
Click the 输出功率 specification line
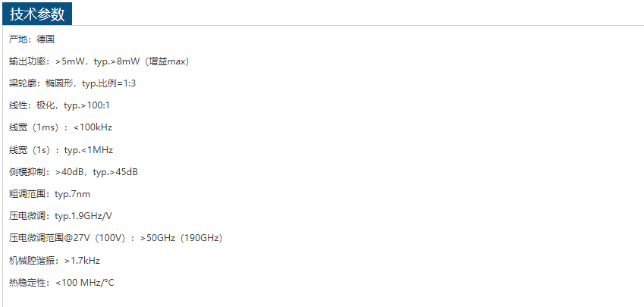pyautogui.click(x=99, y=61)
